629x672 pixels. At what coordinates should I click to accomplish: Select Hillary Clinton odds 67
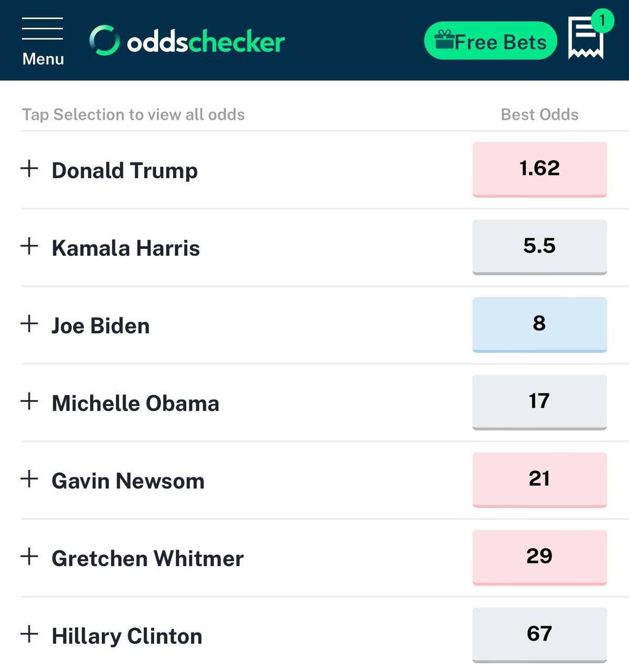539,634
